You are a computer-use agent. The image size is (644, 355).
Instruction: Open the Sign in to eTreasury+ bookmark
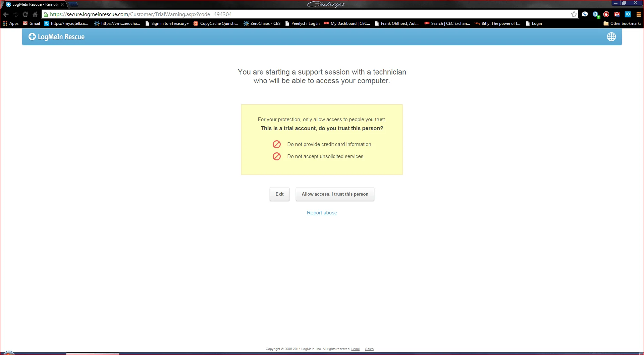[167, 23]
